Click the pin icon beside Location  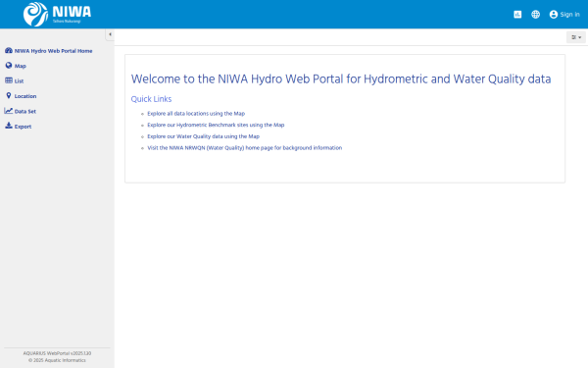9,96
